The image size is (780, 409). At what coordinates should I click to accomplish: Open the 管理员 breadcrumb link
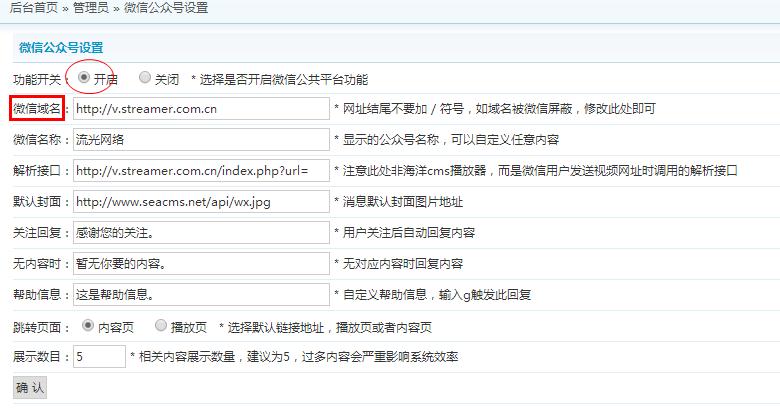click(x=91, y=8)
